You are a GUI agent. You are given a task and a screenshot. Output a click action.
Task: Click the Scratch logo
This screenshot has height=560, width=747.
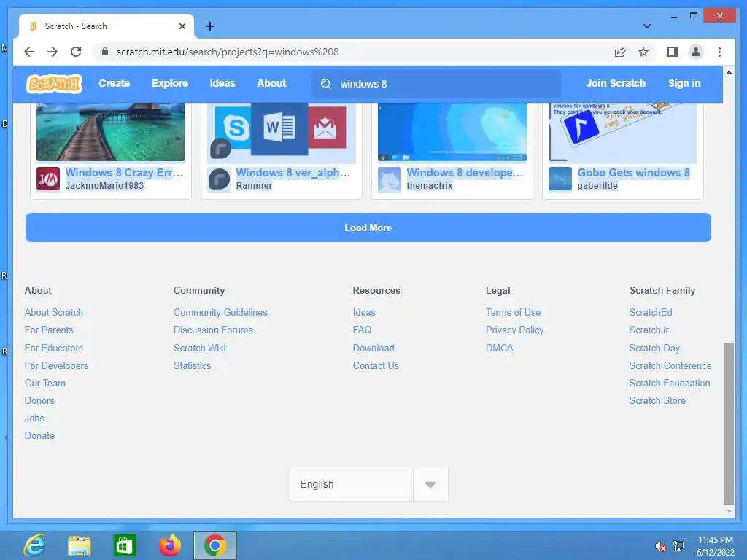tap(54, 84)
